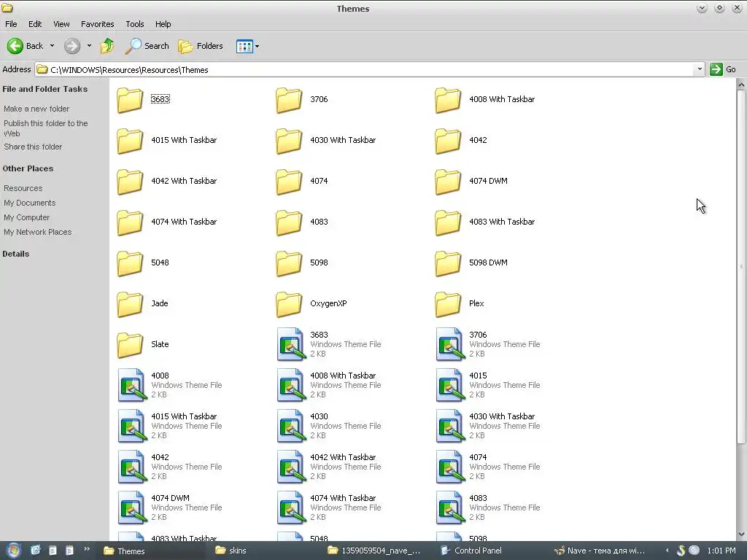The height and width of the screenshot is (560, 747).
Task: Switch to 1359059504_nave taskbar window
Action: 374,551
